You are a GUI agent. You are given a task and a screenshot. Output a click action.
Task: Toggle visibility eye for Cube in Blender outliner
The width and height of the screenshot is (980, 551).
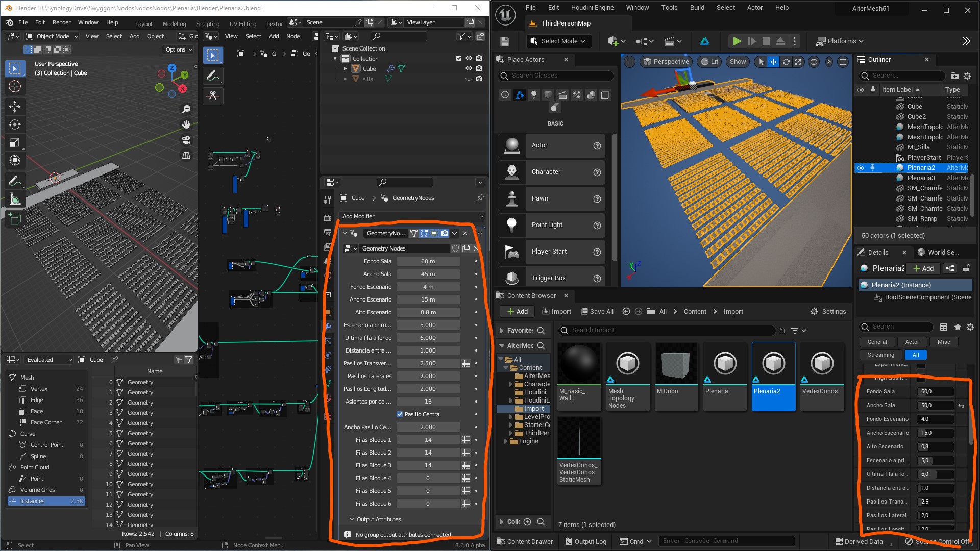point(468,69)
